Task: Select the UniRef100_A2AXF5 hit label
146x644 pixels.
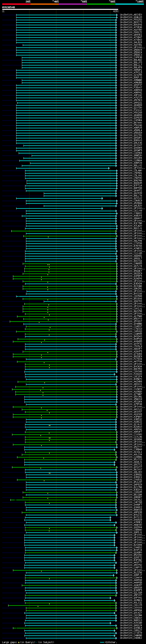Action: [x=131, y=352]
